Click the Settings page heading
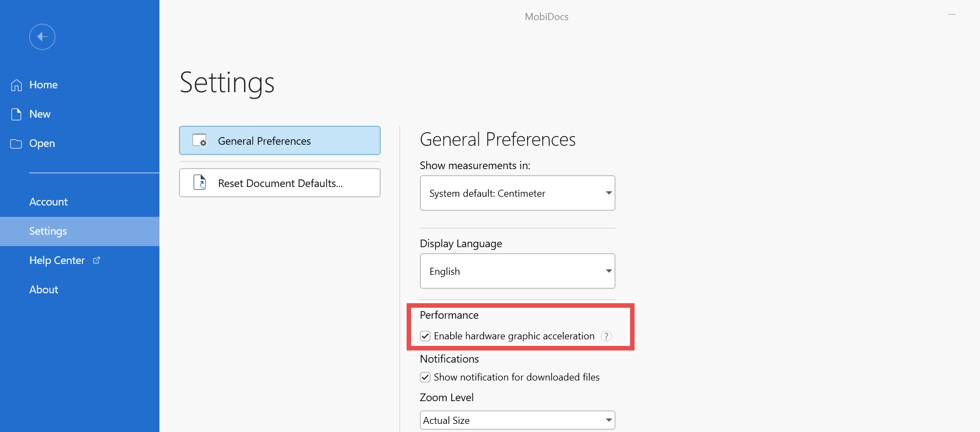The height and width of the screenshot is (432, 980). (227, 82)
